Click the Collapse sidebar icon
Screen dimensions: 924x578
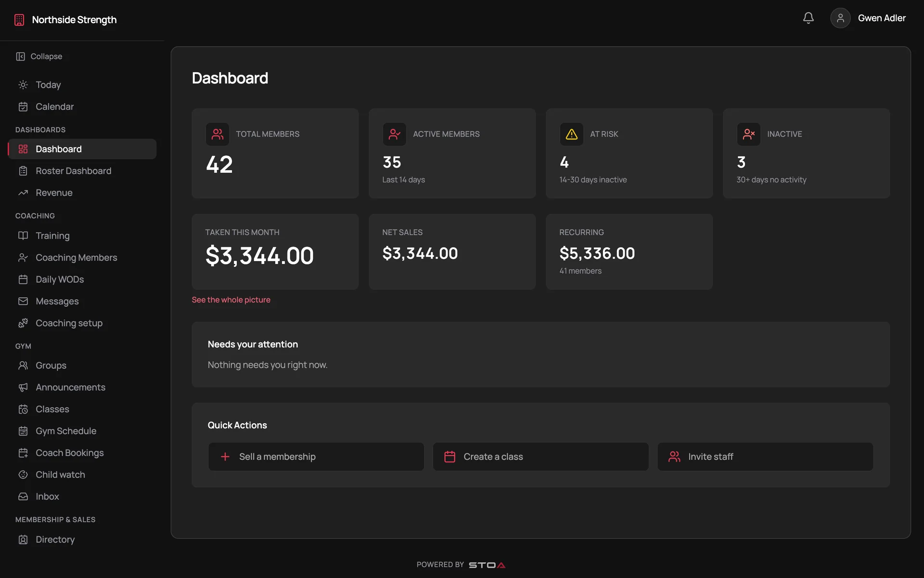20,56
